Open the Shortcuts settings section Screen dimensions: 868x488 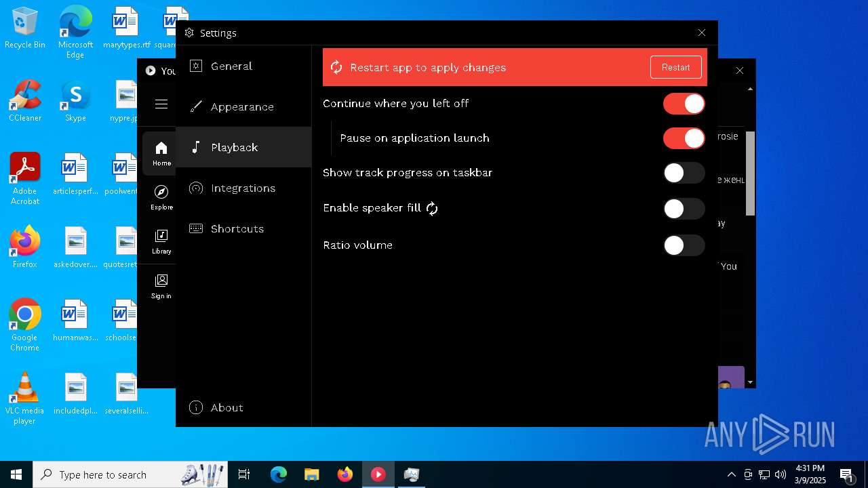coord(243,228)
